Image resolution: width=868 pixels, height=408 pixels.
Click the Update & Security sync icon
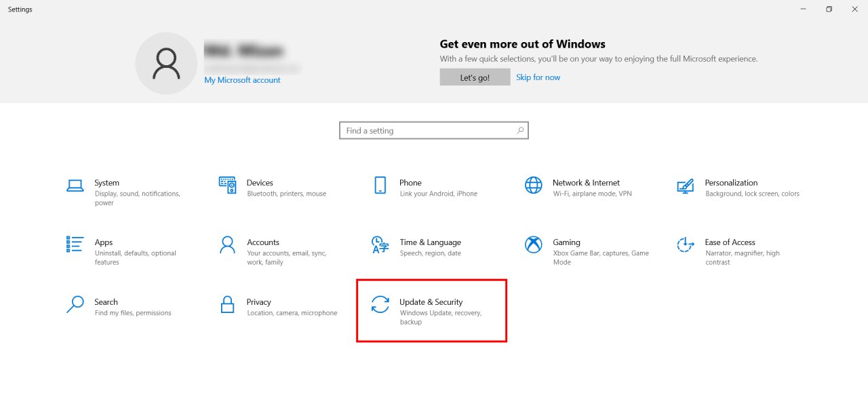380,304
